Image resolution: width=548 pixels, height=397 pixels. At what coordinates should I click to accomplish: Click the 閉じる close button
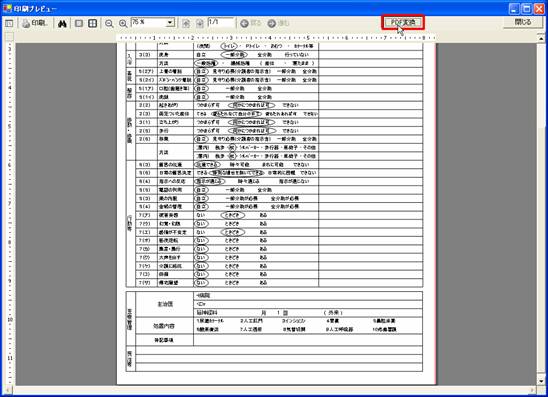(x=523, y=22)
